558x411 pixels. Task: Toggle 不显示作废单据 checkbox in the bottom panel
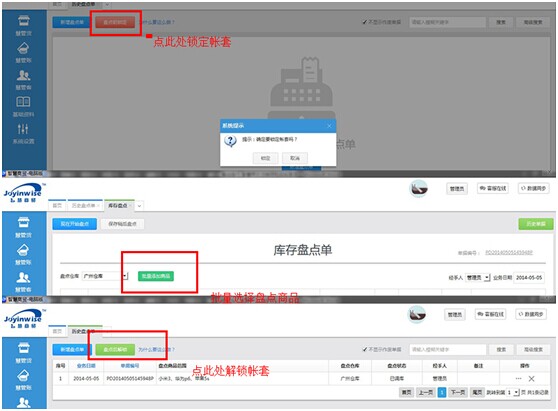(x=365, y=349)
